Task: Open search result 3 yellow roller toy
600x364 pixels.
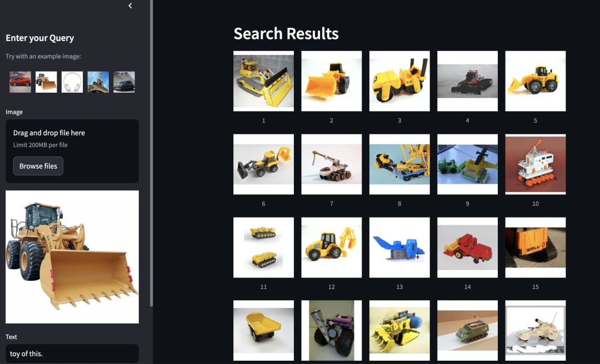Action: (x=399, y=81)
